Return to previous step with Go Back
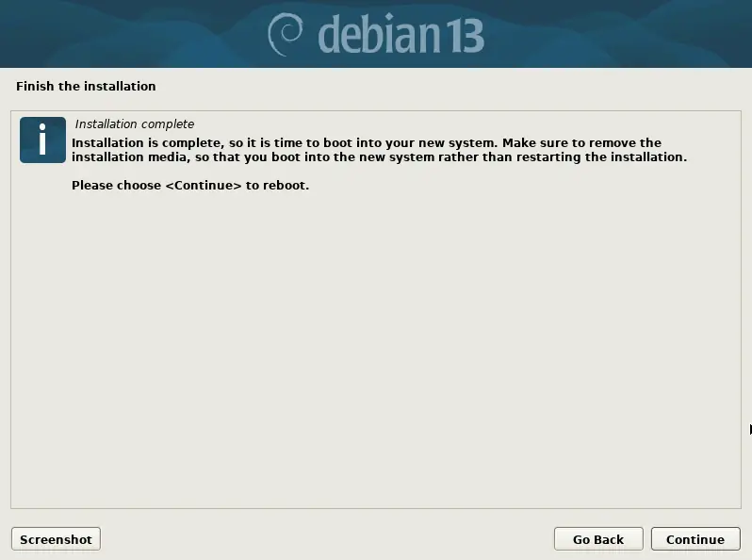Screen dimensions: 752x560 (x=598, y=539)
